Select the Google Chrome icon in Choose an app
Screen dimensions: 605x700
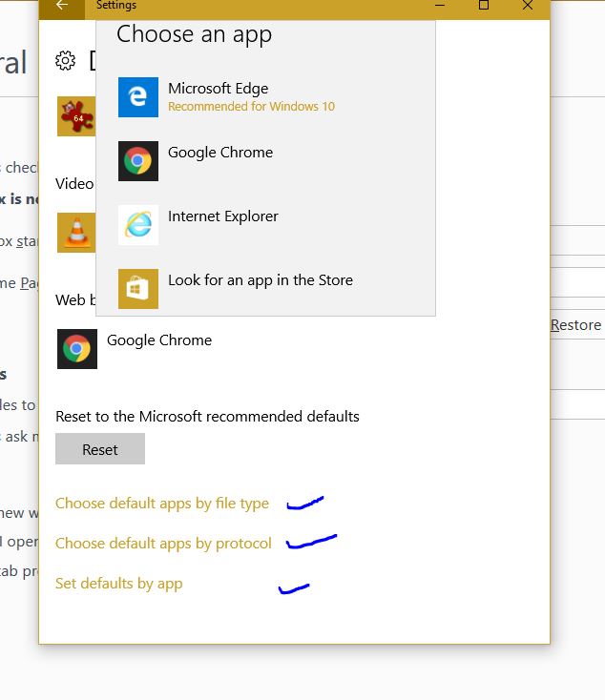(x=138, y=161)
